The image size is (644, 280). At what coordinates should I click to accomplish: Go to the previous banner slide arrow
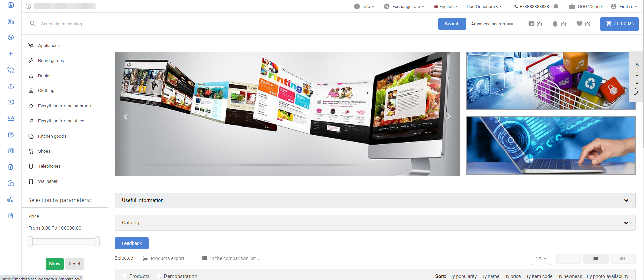[x=126, y=117]
